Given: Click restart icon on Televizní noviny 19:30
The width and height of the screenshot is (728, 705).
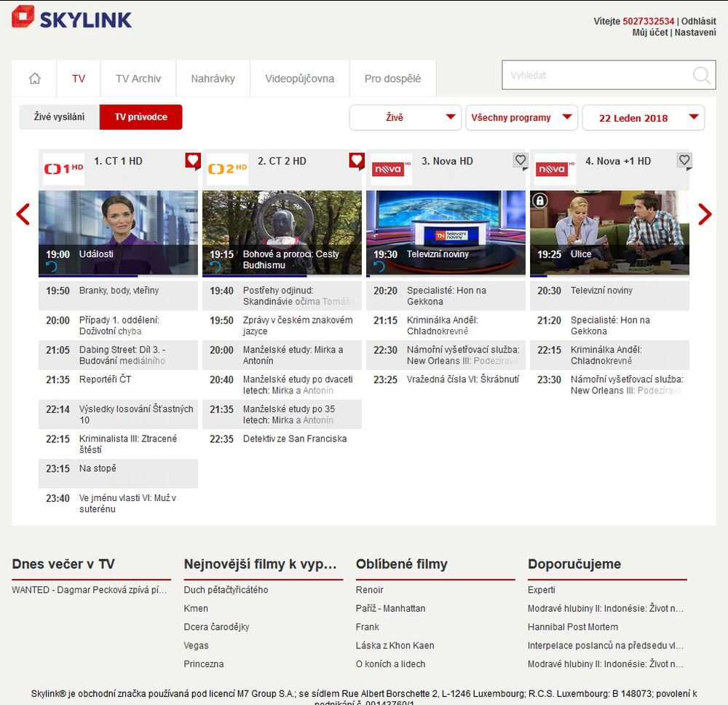Looking at the screenshot, I should 379,266.
